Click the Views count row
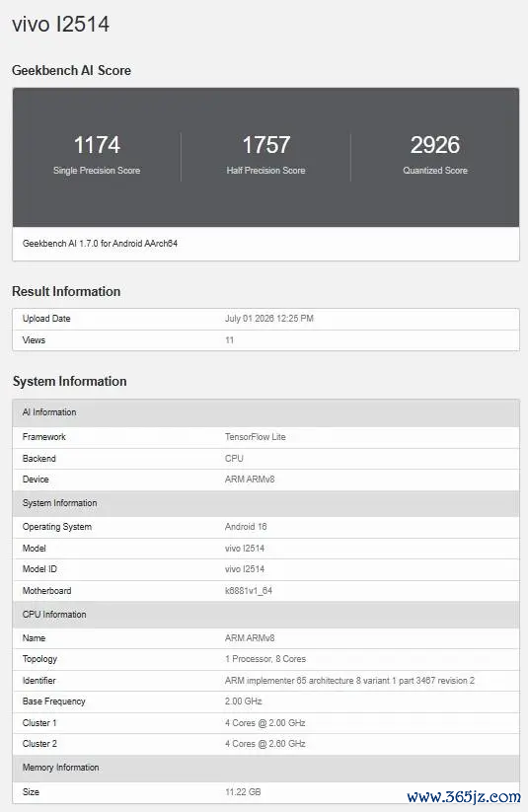Image resolution: width=528 pixels, height=812 pixels. coord(265,340)
